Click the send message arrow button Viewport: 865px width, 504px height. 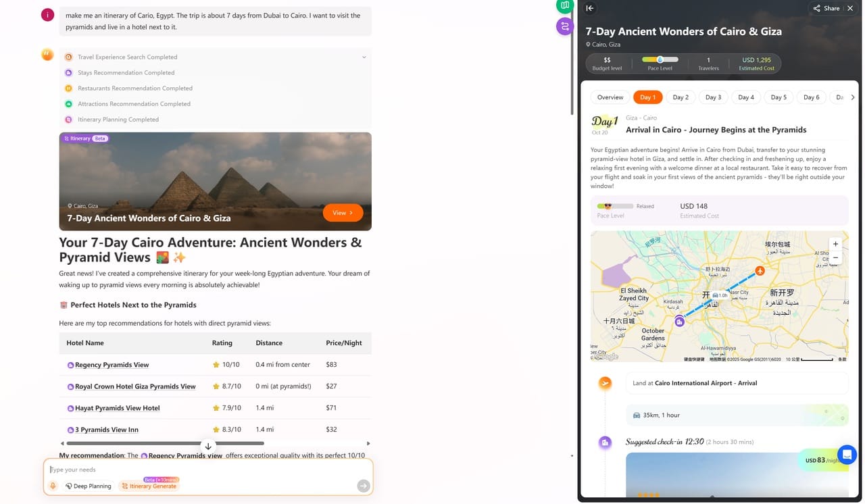(364, 486)
